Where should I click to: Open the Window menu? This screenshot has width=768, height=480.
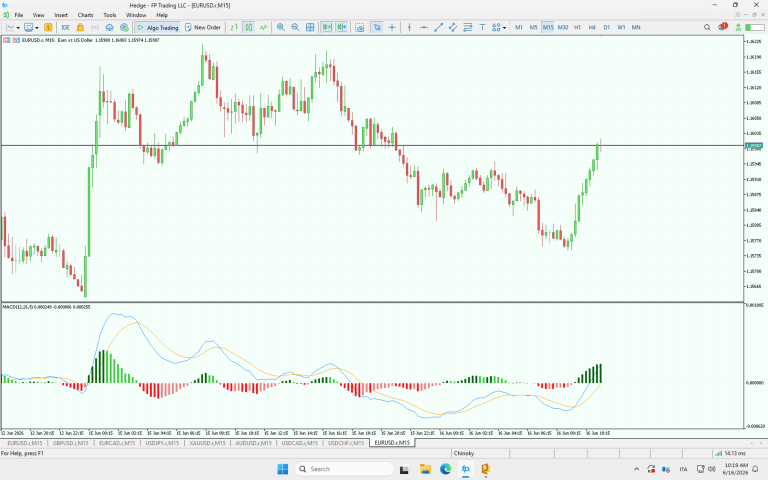(136, 15)
